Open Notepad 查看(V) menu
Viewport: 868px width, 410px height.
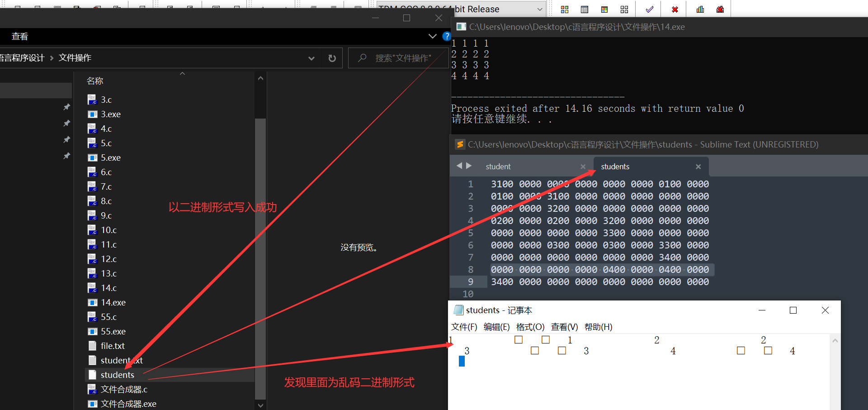tap(564, 327)
